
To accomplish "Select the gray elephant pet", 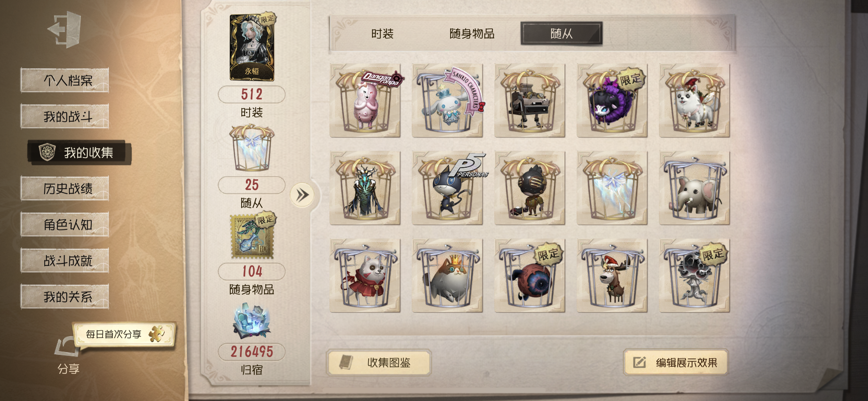I will click(x=694, y=188).
